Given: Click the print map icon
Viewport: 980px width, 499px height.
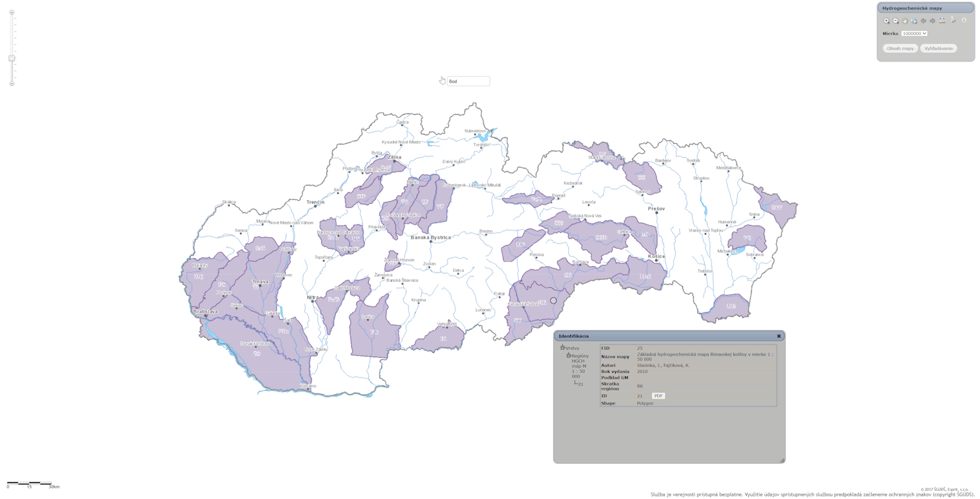Looking at the screenshot, I should [x=953, y=20].
